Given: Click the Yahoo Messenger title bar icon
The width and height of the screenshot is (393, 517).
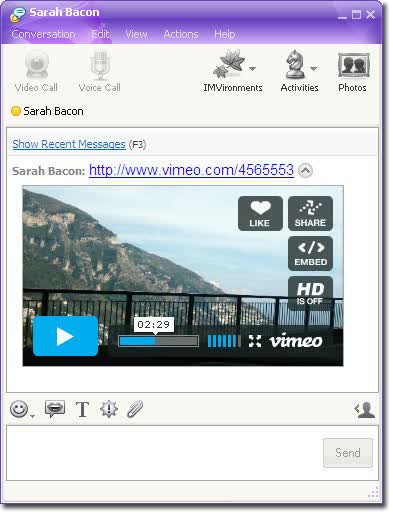Looking at the screenshot, I should point(17,14).
